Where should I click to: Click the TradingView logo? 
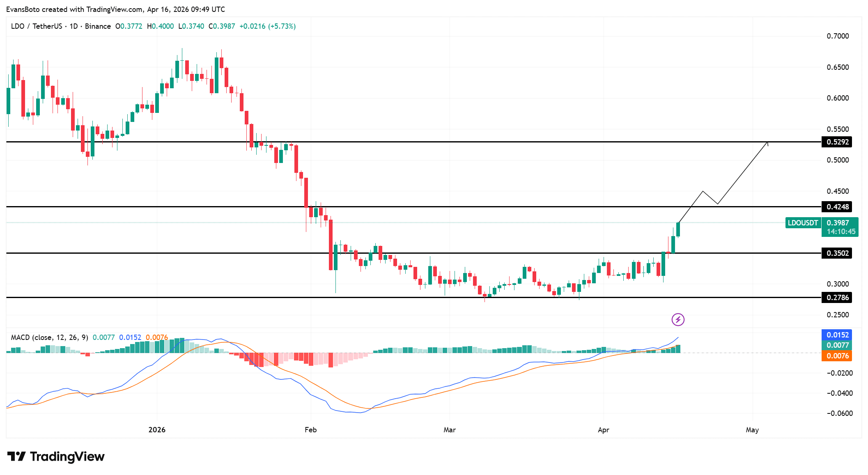pos(56,457)
